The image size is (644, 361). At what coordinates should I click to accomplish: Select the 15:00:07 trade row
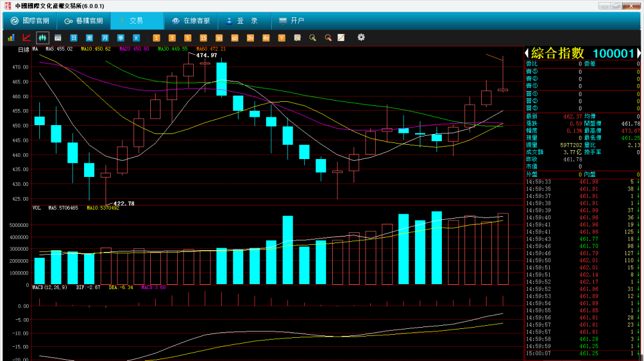tap(583, 353)
